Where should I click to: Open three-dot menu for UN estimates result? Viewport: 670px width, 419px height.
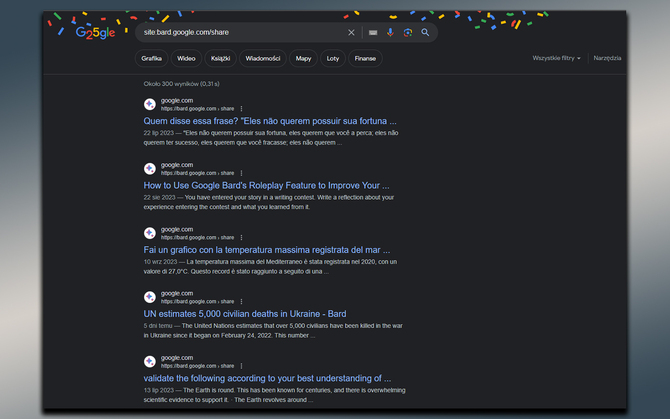click(x=241, y=302)
